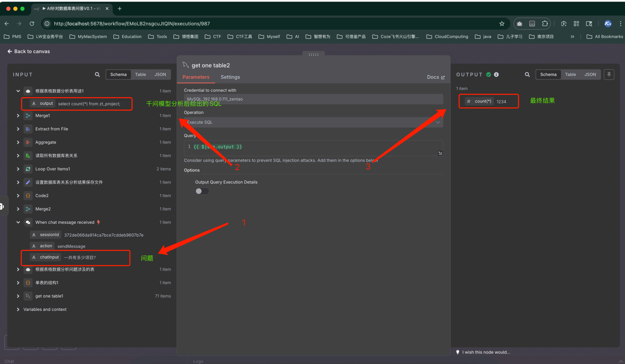Click the action sendMessage row
The width and height of the screenshot is (625, 364).
click(58, 246)
